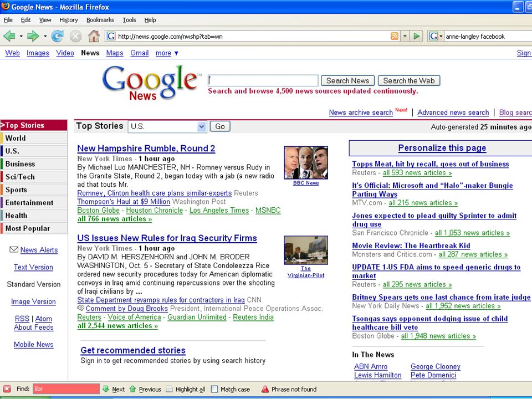Open the News archive search link
Screen dimensions: 532x399
[361, 112]
